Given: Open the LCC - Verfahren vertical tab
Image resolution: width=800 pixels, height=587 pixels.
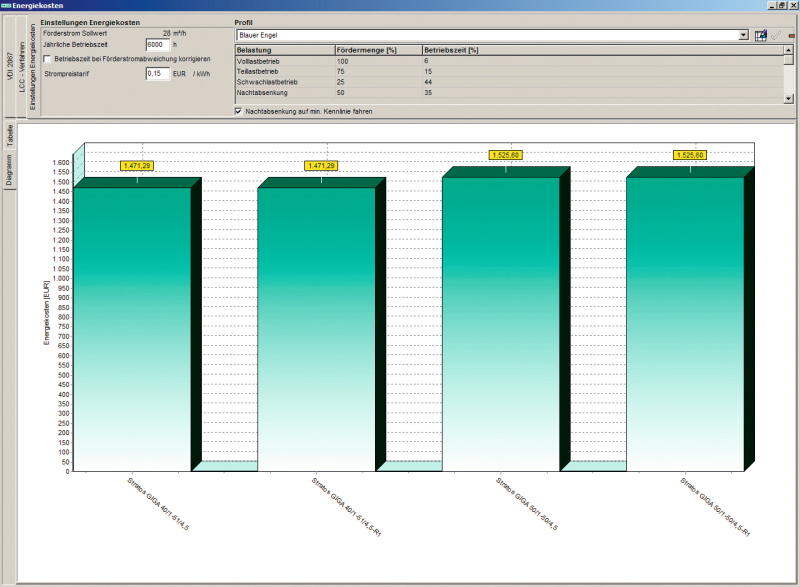Looking at the screenshot, I should pyautogui.click(x=22, y=67).
